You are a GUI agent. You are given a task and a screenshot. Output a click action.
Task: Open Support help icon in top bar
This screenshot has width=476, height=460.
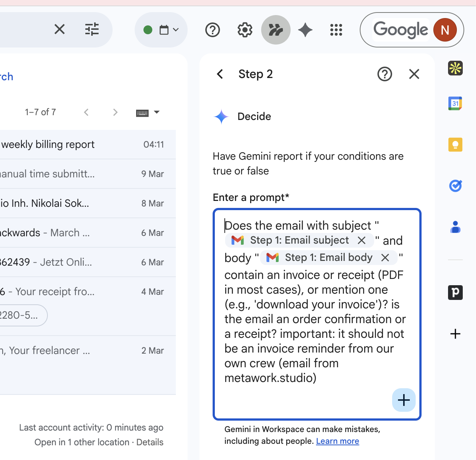213,30
